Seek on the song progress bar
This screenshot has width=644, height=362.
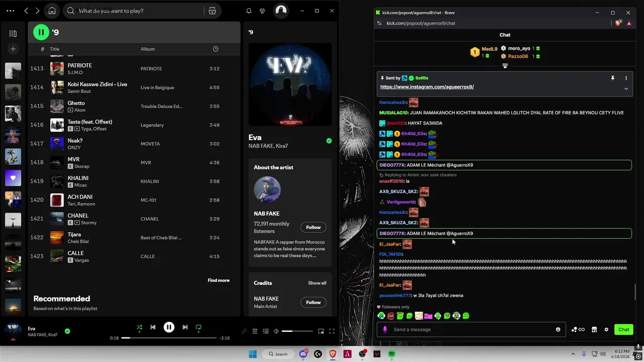pos(169,338)
